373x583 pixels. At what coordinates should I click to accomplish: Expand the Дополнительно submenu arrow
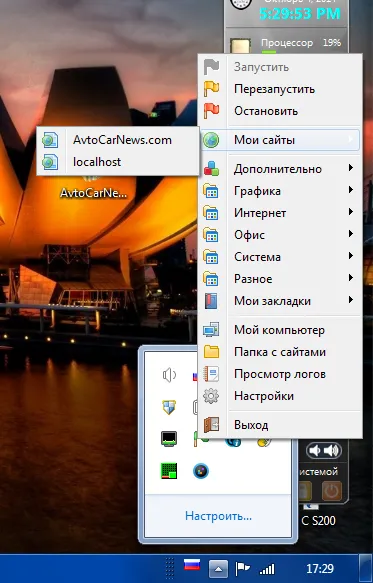tap(351, 168)
